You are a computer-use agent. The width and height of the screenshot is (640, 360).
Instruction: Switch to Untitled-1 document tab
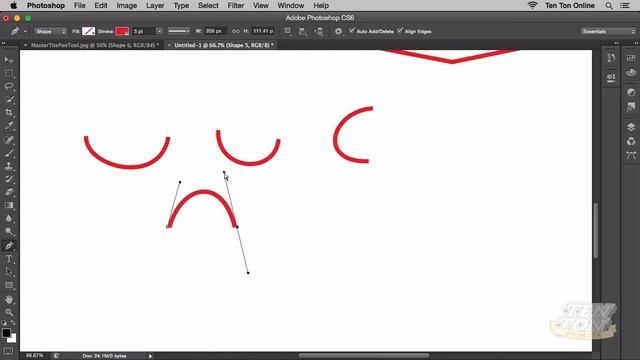[x=224, y=45]
